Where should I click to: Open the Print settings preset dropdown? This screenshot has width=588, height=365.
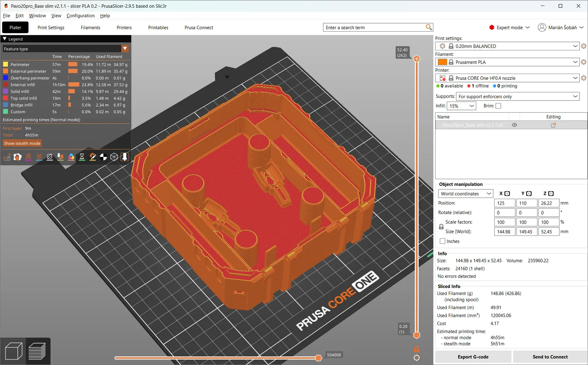[507, 46]
